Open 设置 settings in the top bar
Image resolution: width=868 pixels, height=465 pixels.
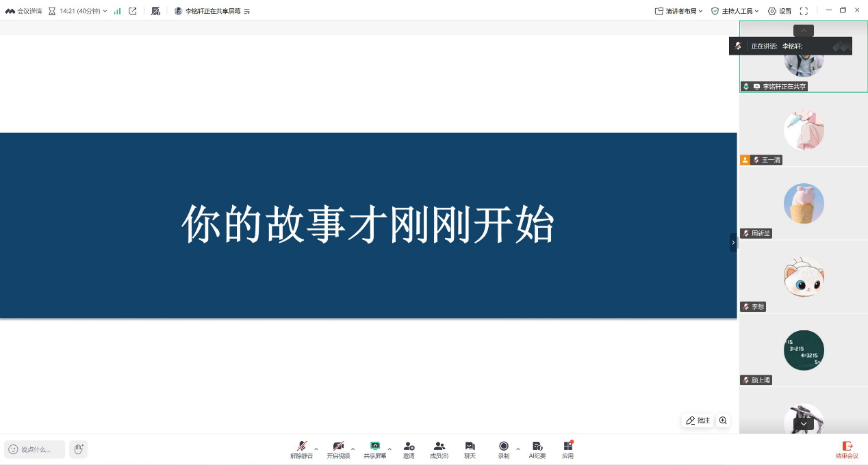779,11
